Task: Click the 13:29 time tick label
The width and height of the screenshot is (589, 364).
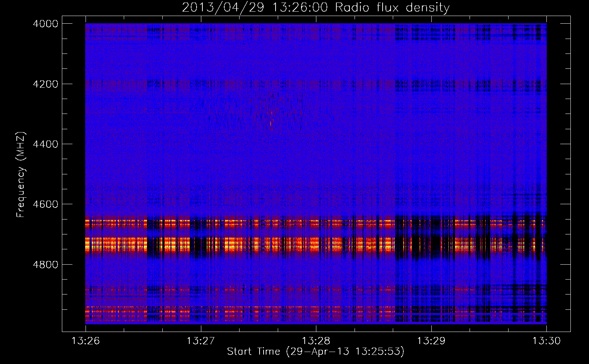Action: 431,341
